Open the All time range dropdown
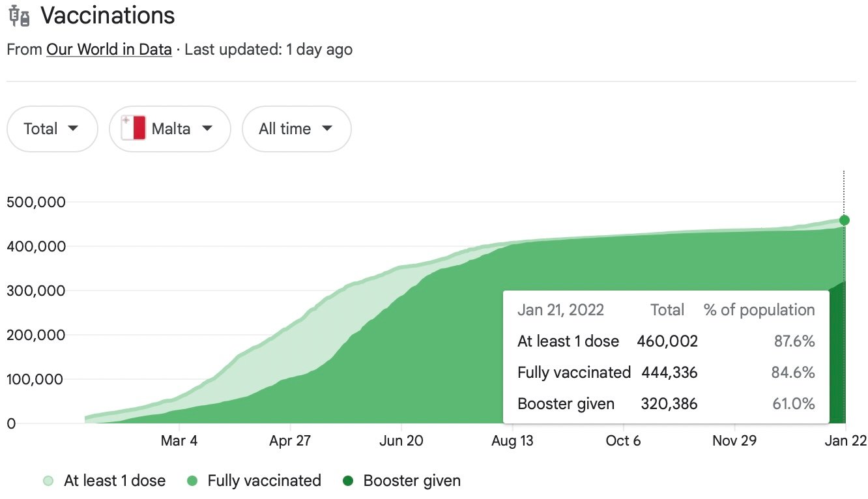The height and width of the screenshot is (499, 868). tap(296, 129)
